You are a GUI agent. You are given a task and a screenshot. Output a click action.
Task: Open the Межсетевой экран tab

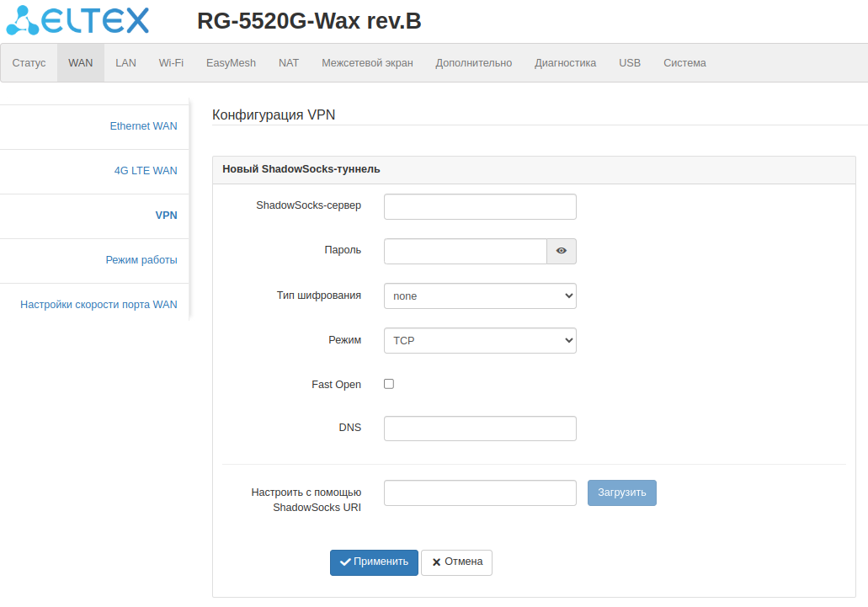367,63
